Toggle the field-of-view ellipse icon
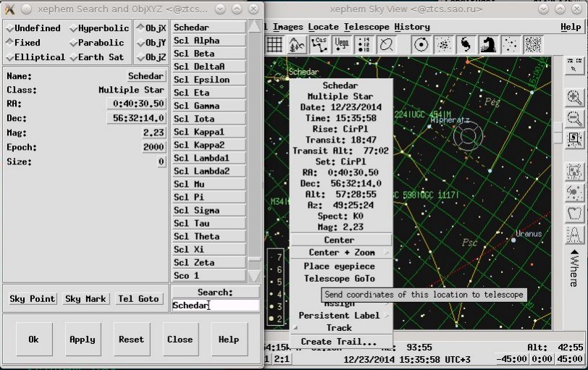The image size is (588, 370). click(x=386, y=45)
